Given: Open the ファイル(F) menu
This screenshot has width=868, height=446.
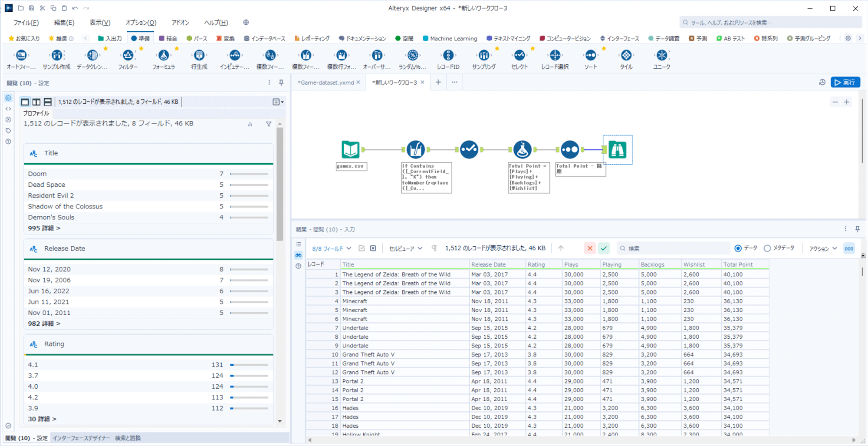Looking at the screenshot, I should [x=26, y=23].
